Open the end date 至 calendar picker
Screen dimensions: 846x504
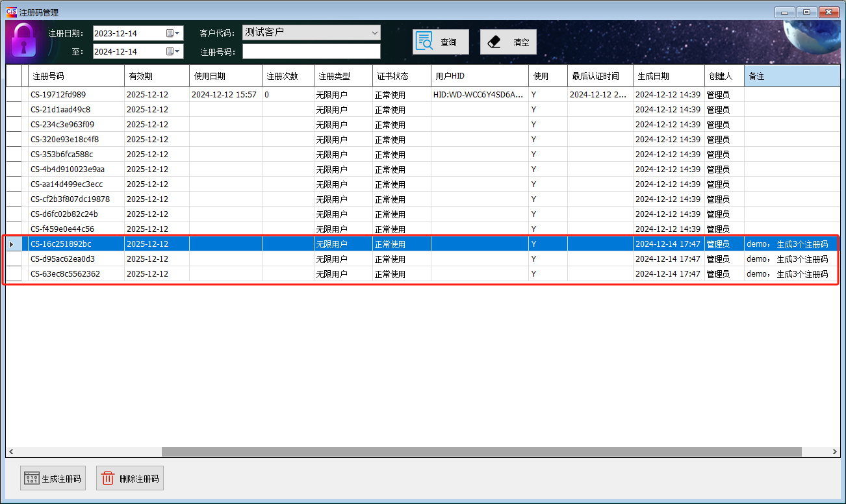coord(173,51)
